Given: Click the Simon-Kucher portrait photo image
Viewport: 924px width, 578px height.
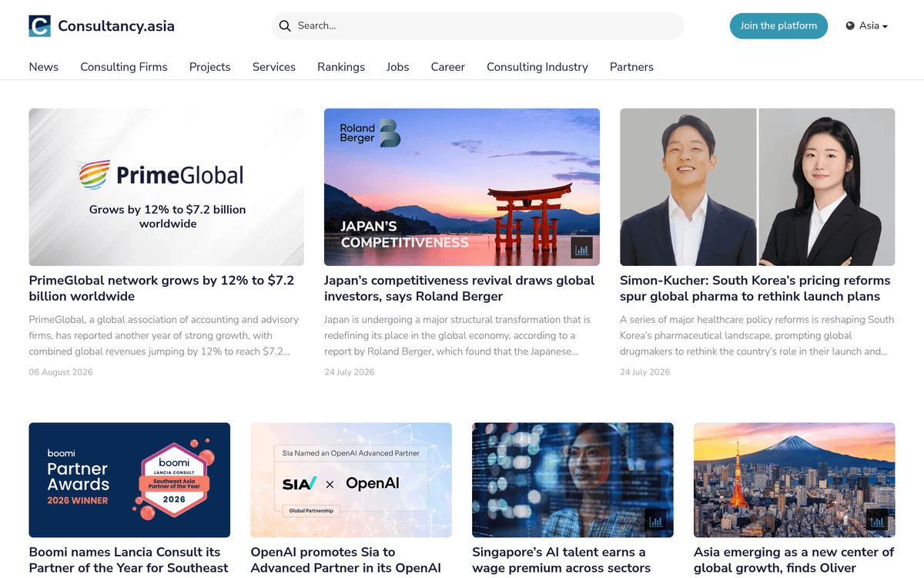Looking at the screenshot, I should 758,187.
